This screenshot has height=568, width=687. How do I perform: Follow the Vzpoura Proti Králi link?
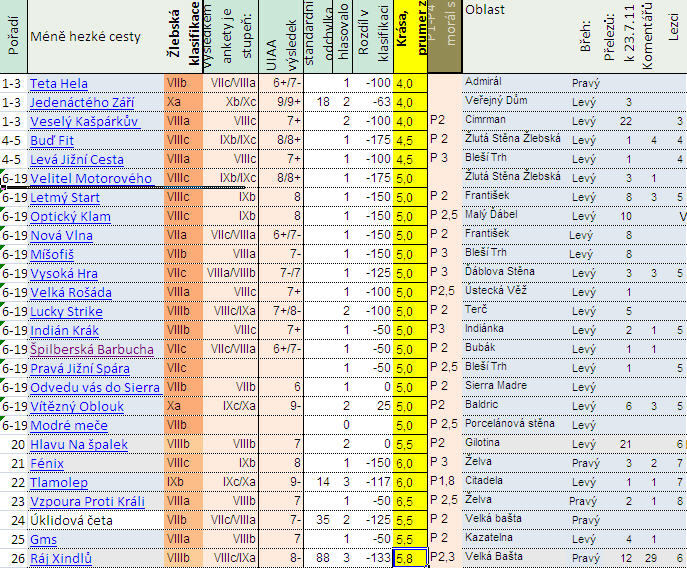coord(87,501)
